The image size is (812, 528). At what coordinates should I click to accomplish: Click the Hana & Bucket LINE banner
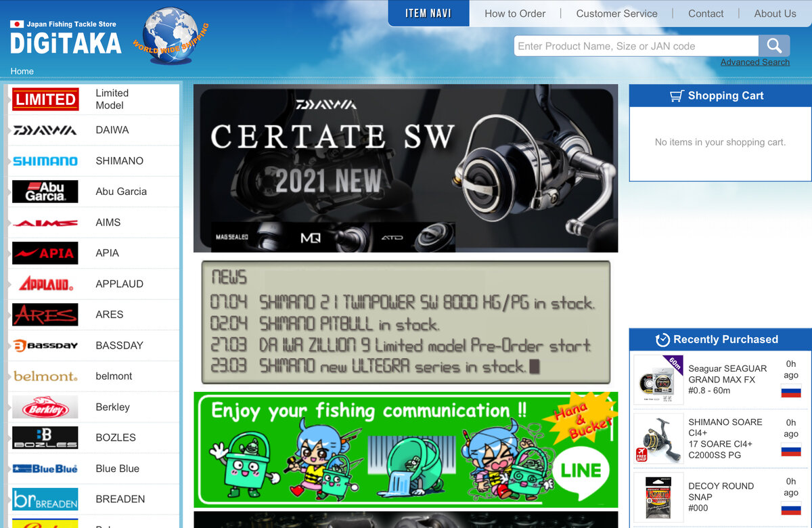pyautogui.click(x=406, y=449)
